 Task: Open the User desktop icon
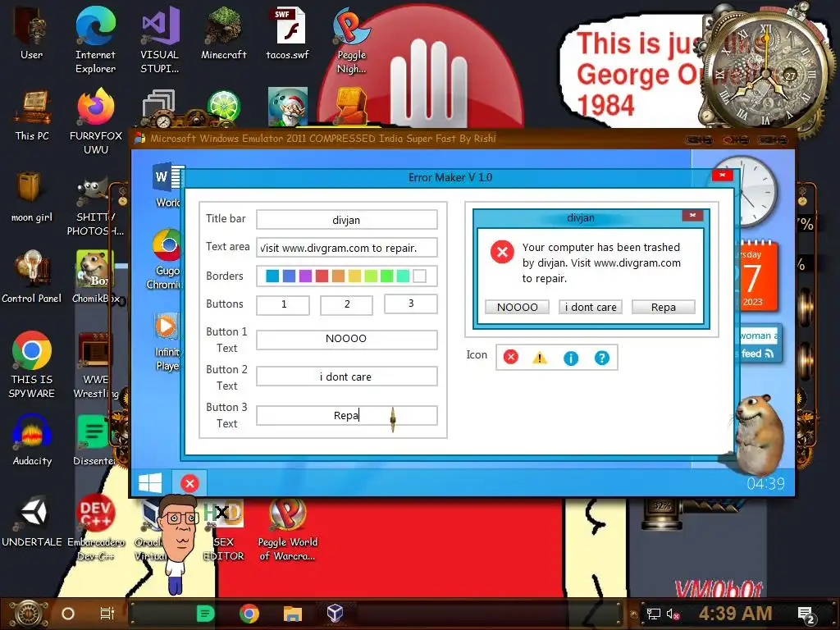32,32
